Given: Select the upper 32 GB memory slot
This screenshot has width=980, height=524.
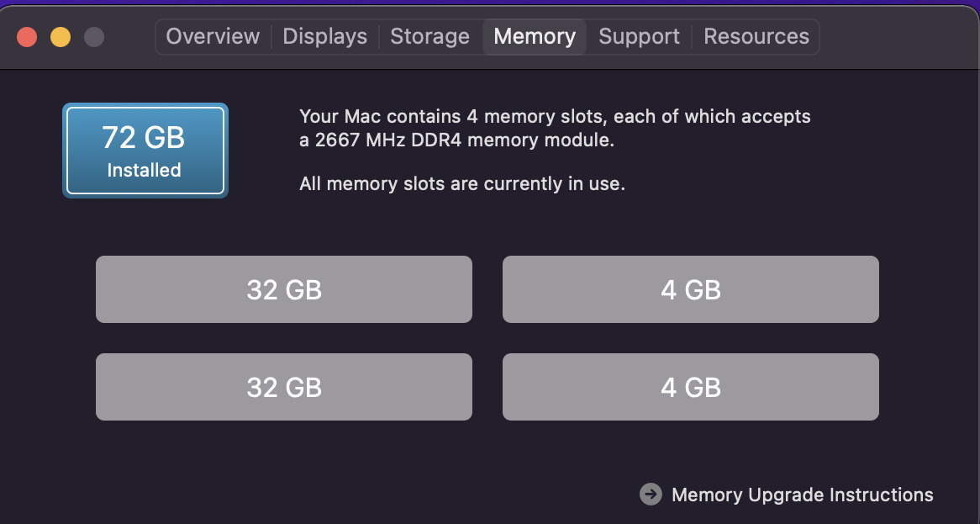Looking at the screenshot, I should pyautogui.click(x=284, y=289).
